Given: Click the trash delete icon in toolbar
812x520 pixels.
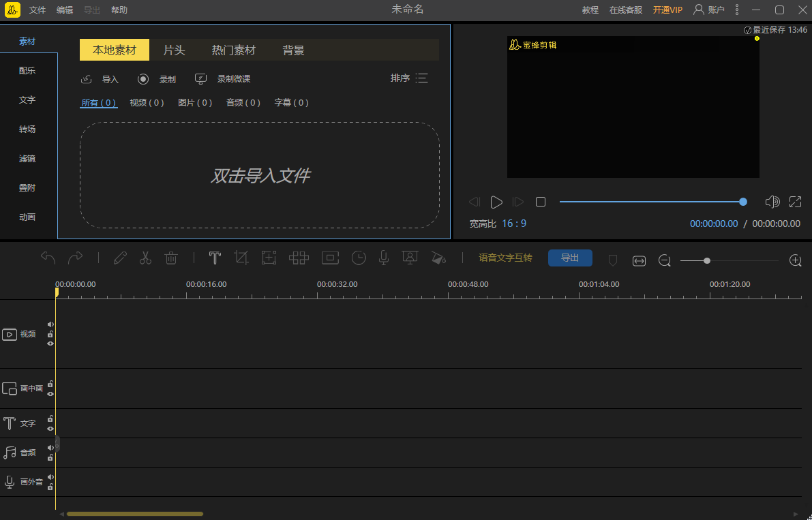Looking at the screenshot, I should pyautogui.click(x=171, y=258).
